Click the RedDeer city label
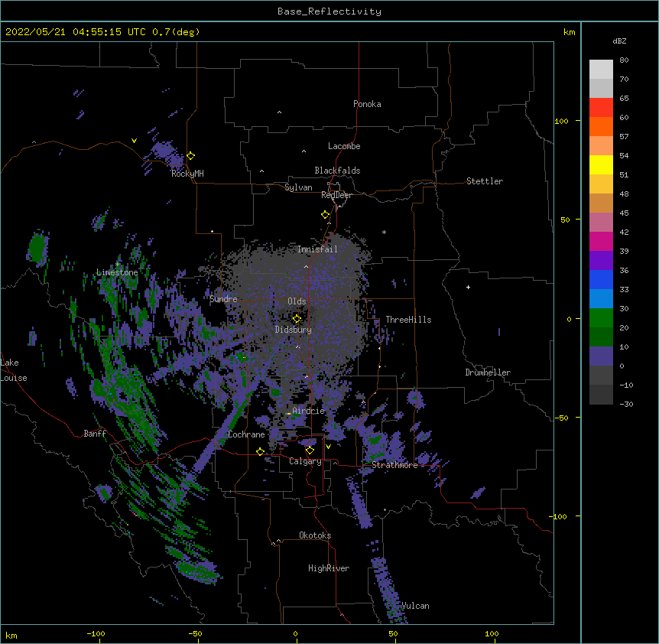The height and width of the screenshot is (644, 659). [x=336, y=195]
